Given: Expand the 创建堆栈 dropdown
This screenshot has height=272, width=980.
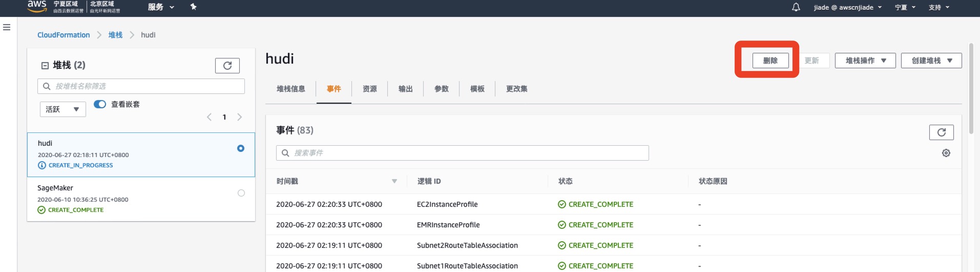Looking at the screenshot, I should pyautogui.click(x=931, y=61).
